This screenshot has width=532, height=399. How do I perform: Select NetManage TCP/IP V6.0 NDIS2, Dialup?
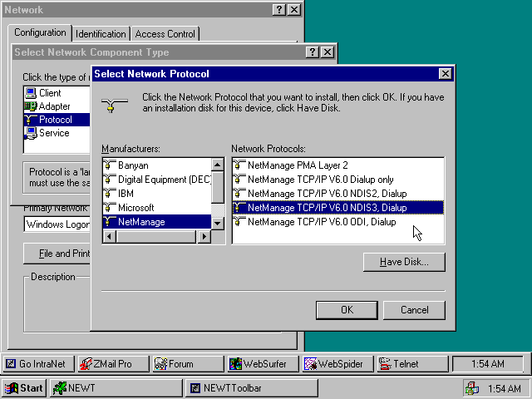(338, 194)
